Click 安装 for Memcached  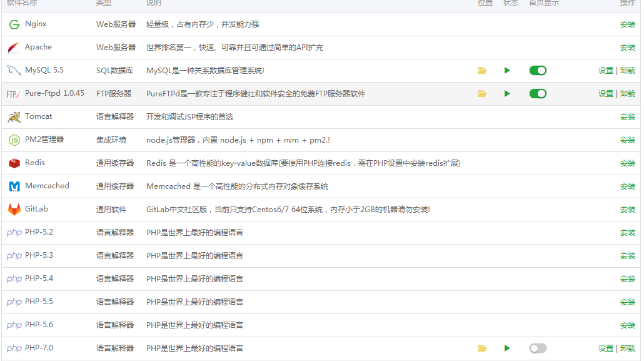point(628,186)
